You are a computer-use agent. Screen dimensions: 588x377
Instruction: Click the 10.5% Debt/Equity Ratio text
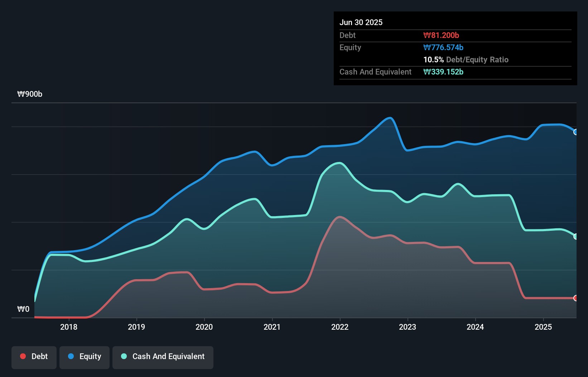point(466,59)
